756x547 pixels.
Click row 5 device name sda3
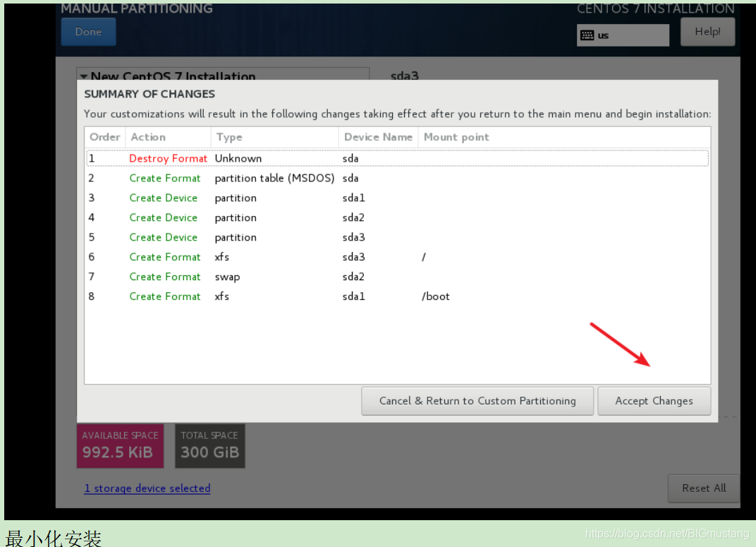(x=353, y=237)
